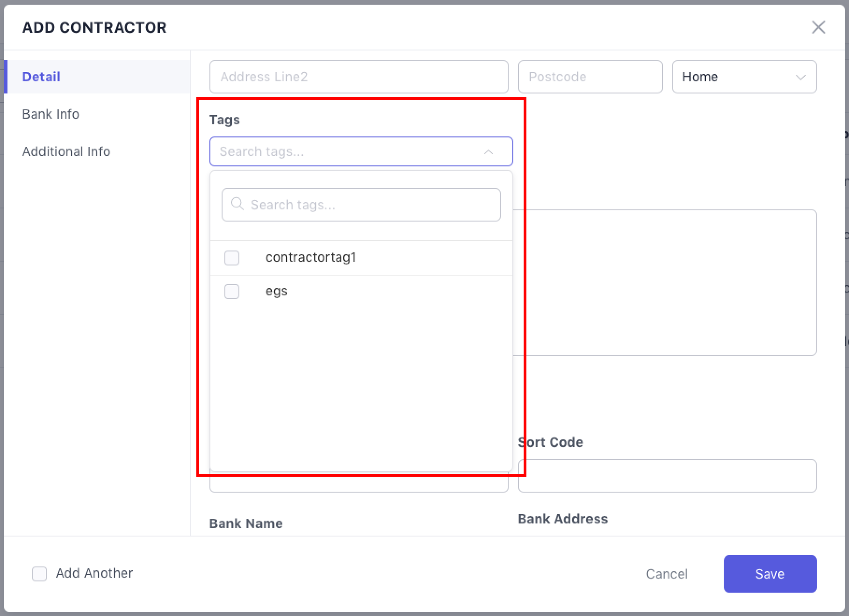Open the Bank Info section
Viewport: 849px width, 616px height.
click(x=50, y=114)
